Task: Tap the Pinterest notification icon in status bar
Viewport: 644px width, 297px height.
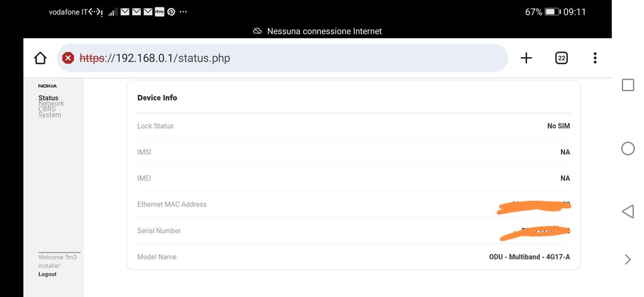Action: (x=171, y=12)
